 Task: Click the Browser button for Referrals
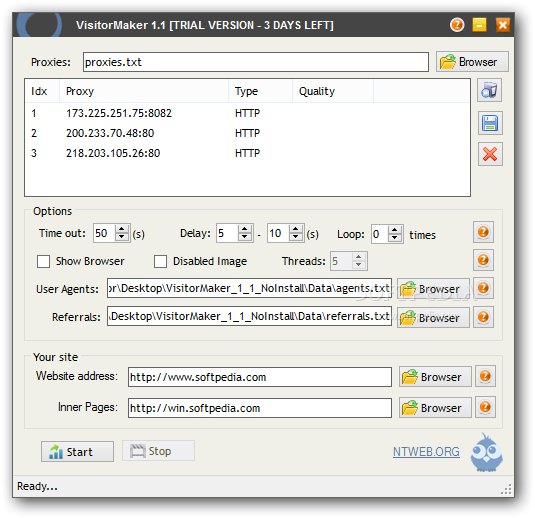[433, 318]
